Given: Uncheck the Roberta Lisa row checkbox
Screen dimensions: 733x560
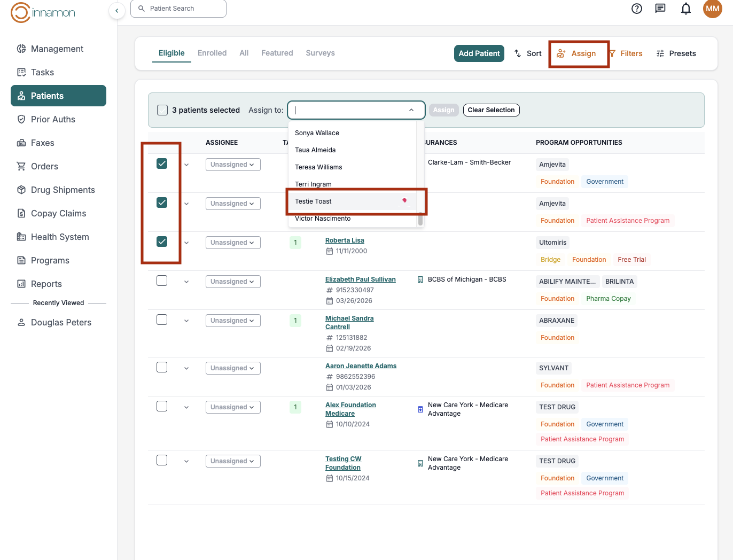Looking at the screenshot, I should point(162,242).
